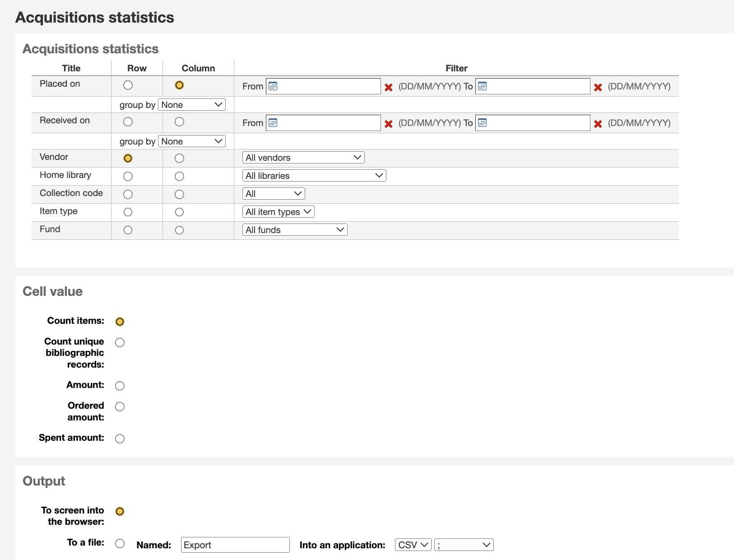Select Row radio for Placed on
Image resolution: width=734 pixels, height=560 pixels.
pyautogui.click(x=128, y=85)
